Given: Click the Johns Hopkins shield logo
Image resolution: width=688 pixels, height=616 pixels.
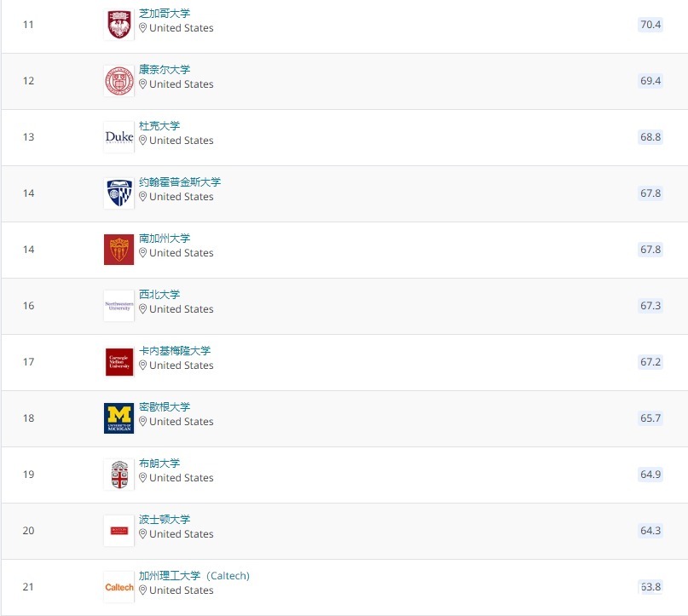Looking at the screenshot, I should pos(119,193).
